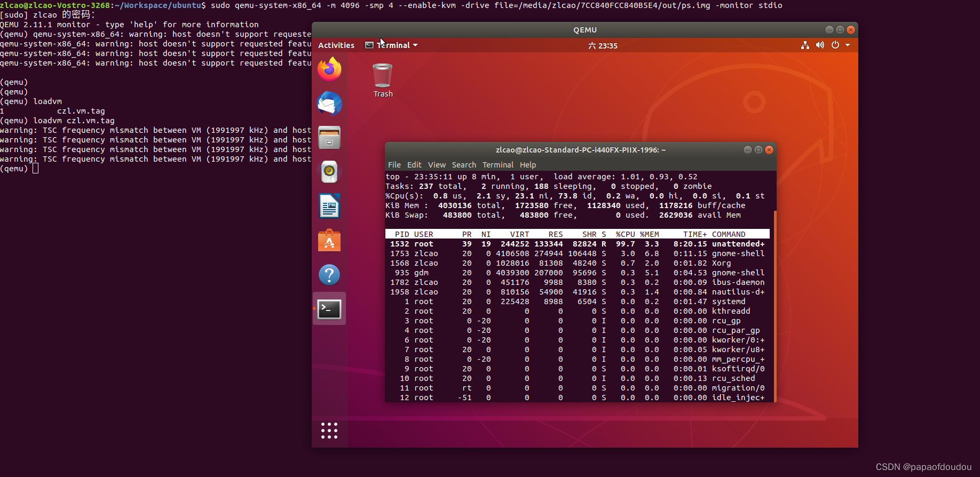Screen dimensions: 980x477
Task: Click the ibus-daemon process row
Action: click(578, 282)
